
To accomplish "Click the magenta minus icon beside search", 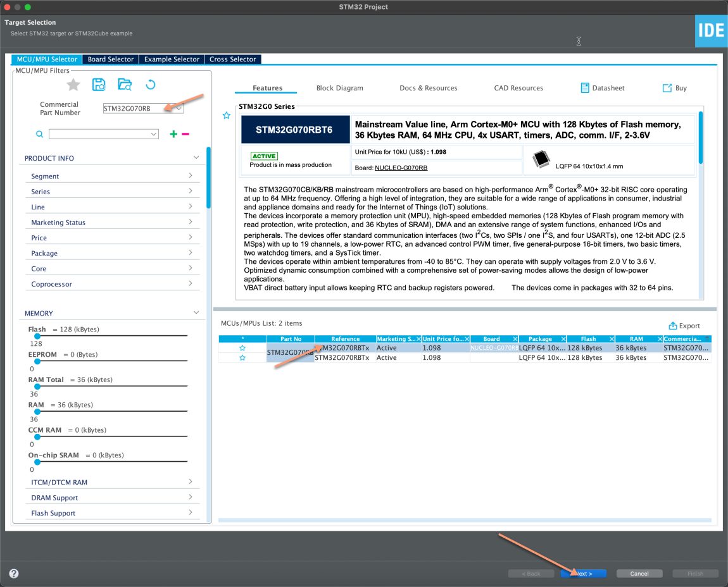I will coord(185,134).
